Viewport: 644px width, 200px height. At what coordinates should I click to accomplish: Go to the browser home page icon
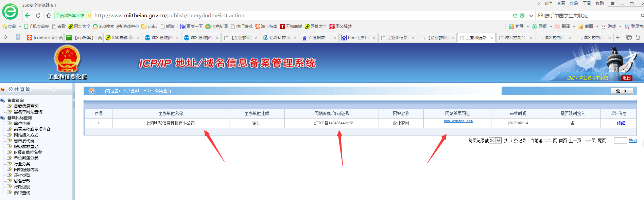click(x=49, y=15)
